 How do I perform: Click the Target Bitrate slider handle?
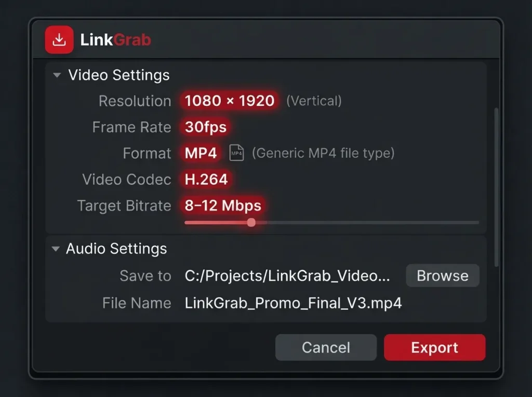251,223
